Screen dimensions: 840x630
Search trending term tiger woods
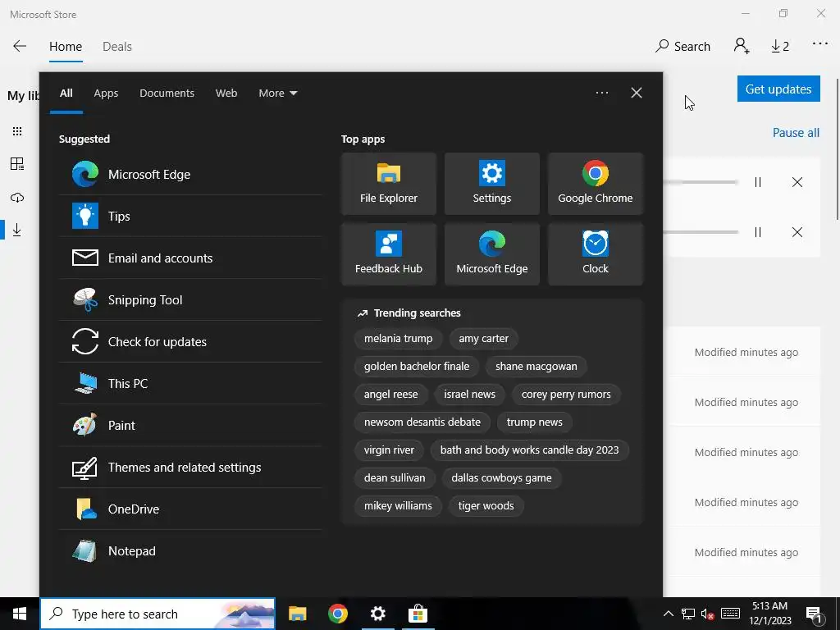pyautogui.click(x=486, y=505)
